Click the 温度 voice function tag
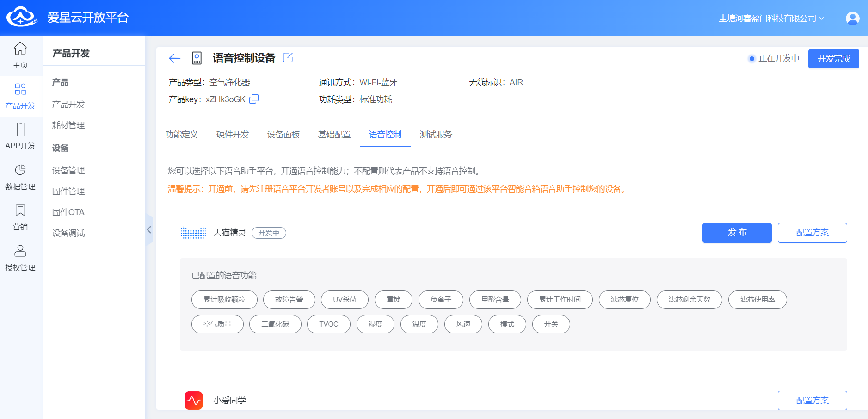The image size is (868, 419). tap(419, 324)
